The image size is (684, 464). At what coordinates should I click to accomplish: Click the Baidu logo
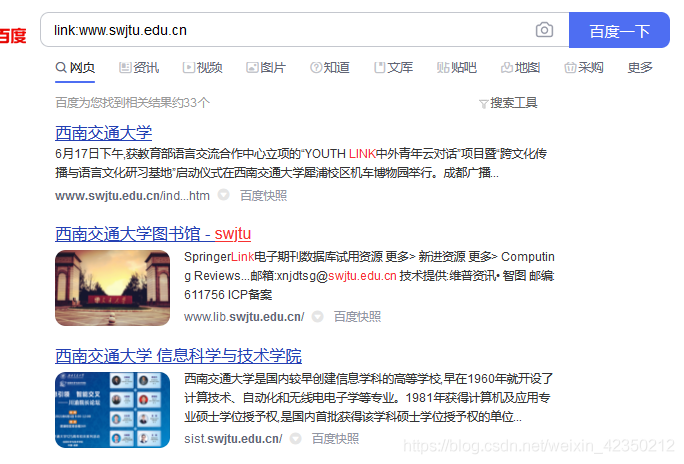[13, 35]
